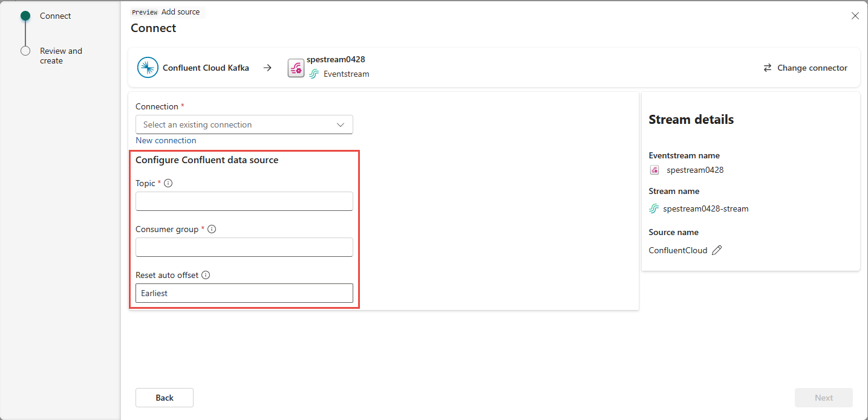This screenshot has width=868, height=420.
Task: Click the eventstream icon under Eventstream name
Action: click(x=654, y=170)
